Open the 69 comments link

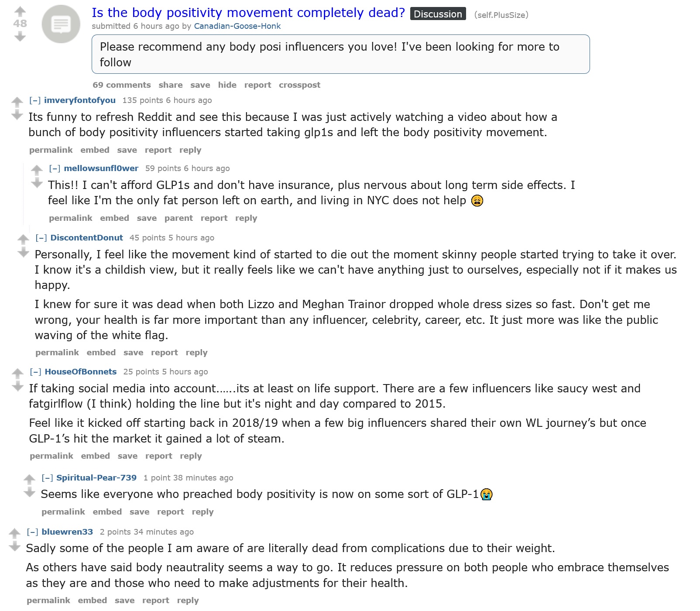(x=122, y=85)
